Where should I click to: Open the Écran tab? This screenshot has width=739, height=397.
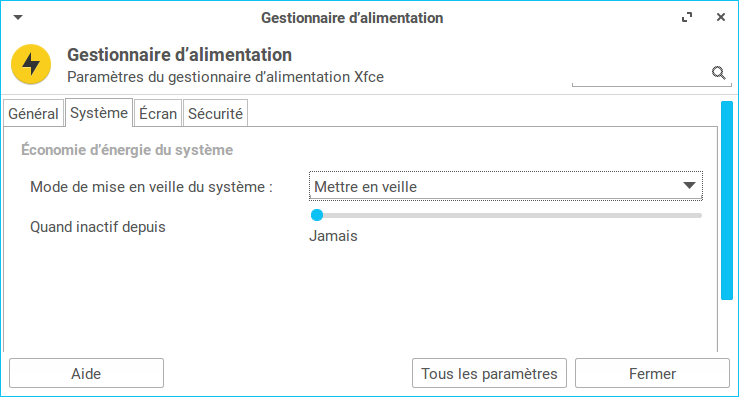[158, 113]
